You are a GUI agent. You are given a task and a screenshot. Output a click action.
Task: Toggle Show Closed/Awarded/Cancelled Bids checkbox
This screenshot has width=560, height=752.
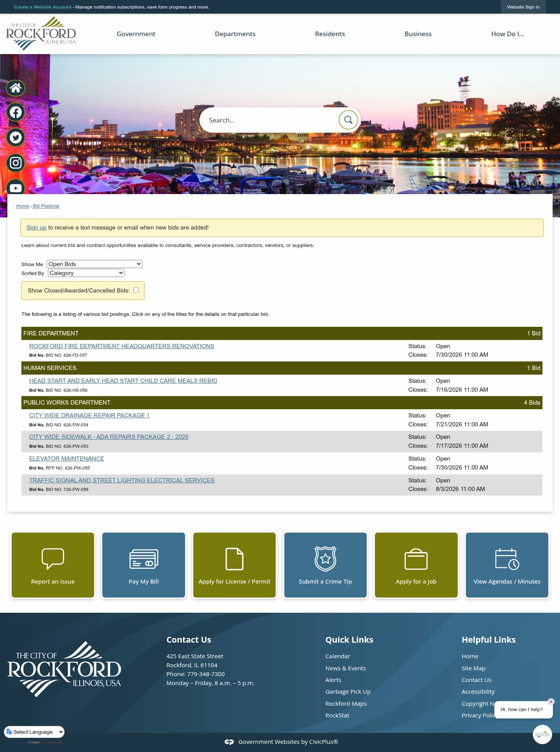tap(136, 290)
